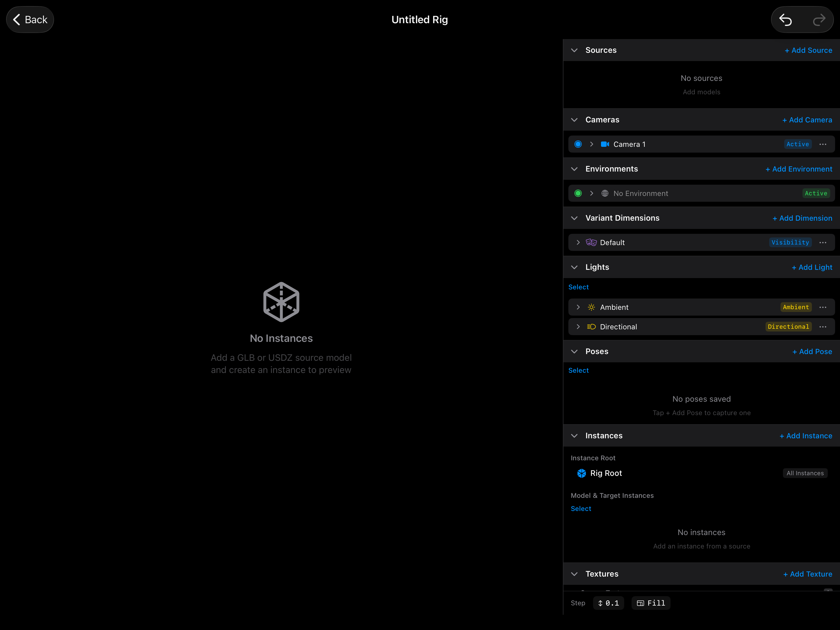
Task: Click Select under Lights
Action: [x=578, y=287]
